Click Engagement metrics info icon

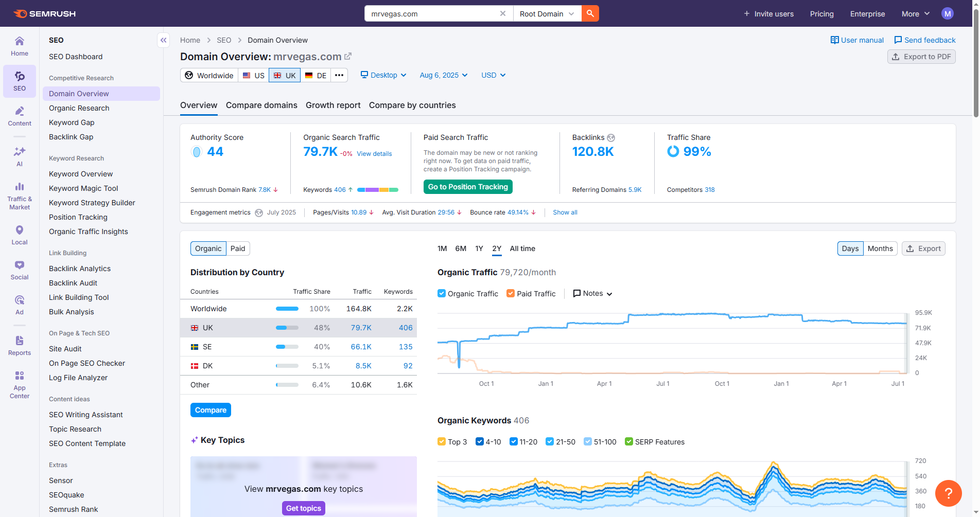click(x=259, y=213)
